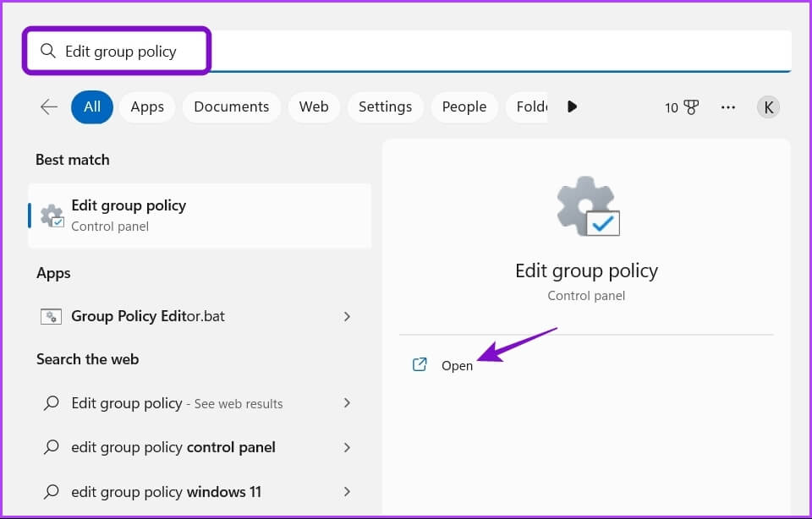This screenshot has height=519, width=812.
Task: Open the three-dot more options menu
Action: tap(728, 107)
